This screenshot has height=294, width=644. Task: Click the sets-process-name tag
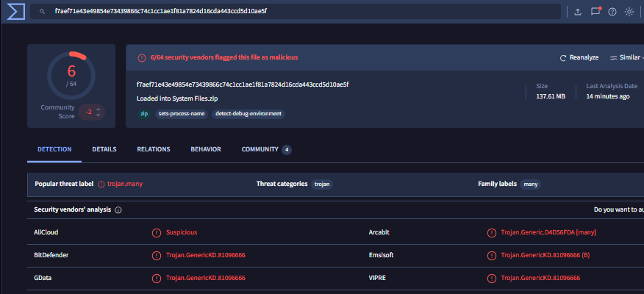pyautogui.click(x=182, y=114)
